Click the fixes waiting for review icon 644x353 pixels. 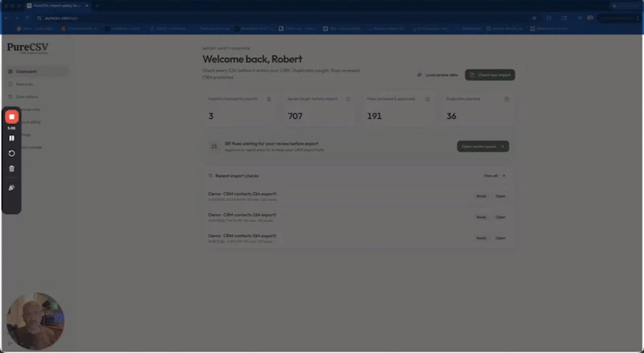(x=214, y=146)
